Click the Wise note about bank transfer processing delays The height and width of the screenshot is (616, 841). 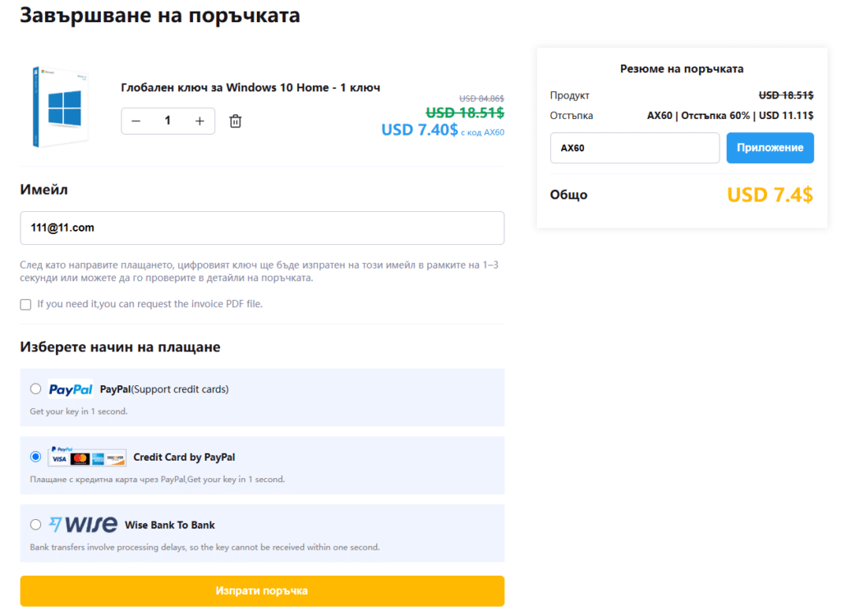(x=205, y=547)
